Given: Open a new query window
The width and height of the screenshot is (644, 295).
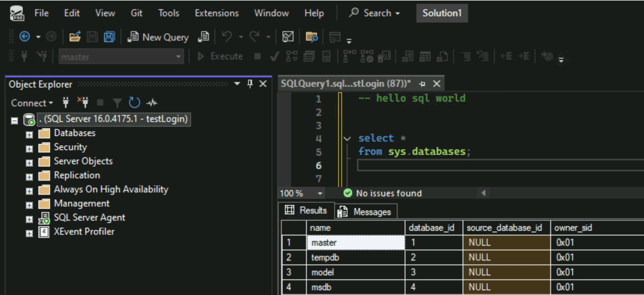Looking at the screenshot, I should pyautogui.click(x=157, y=37).
